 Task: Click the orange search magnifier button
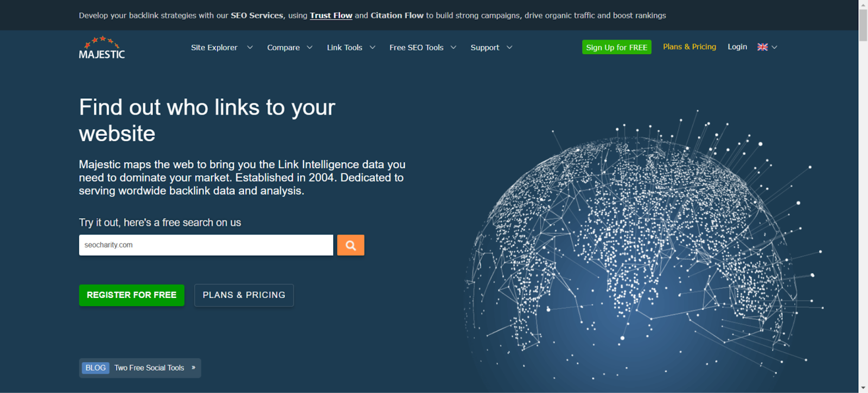coord(350,245)
